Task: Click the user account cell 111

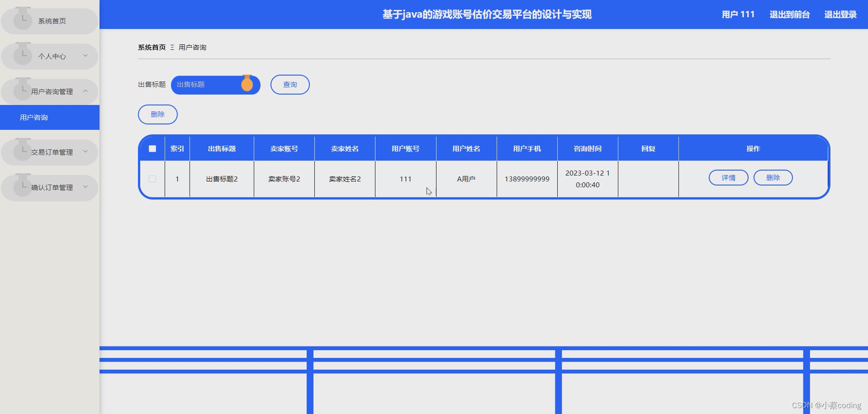Action: (406, 179)
